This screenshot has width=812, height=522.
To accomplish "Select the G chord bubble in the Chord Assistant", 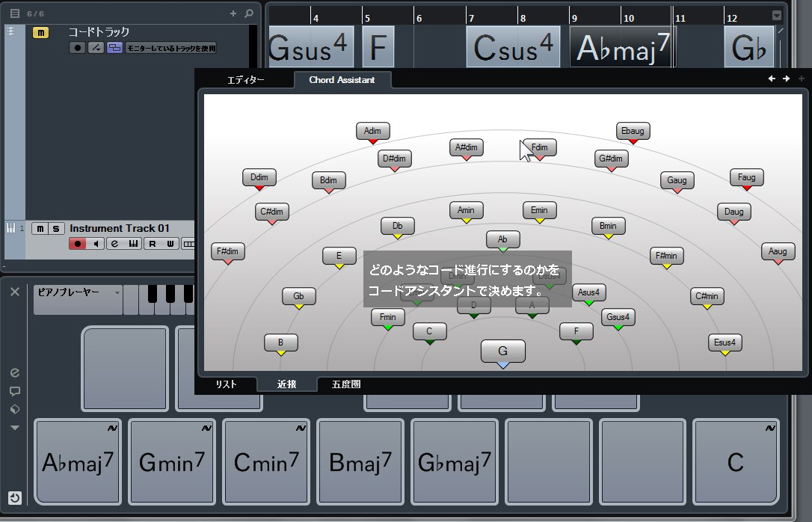I will tap(503, 351).
